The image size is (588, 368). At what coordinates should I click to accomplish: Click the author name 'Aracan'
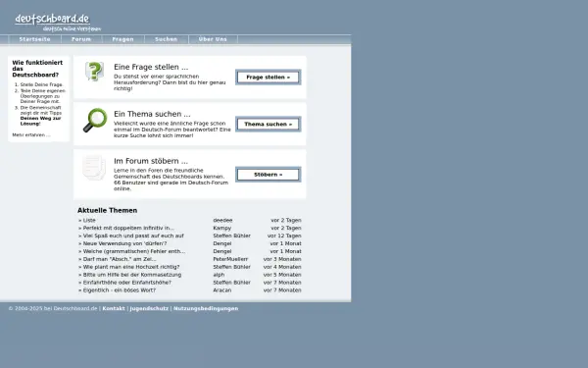222,290
